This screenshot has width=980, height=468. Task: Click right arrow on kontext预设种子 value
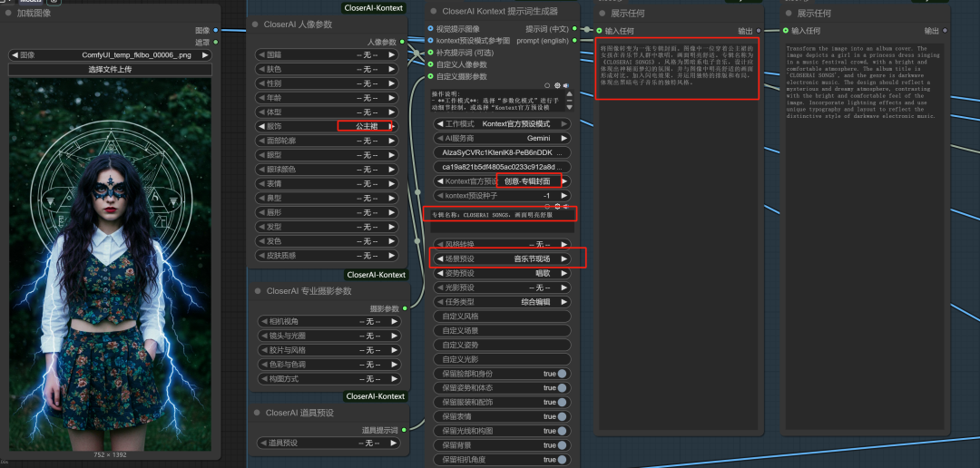pos(564,196)
